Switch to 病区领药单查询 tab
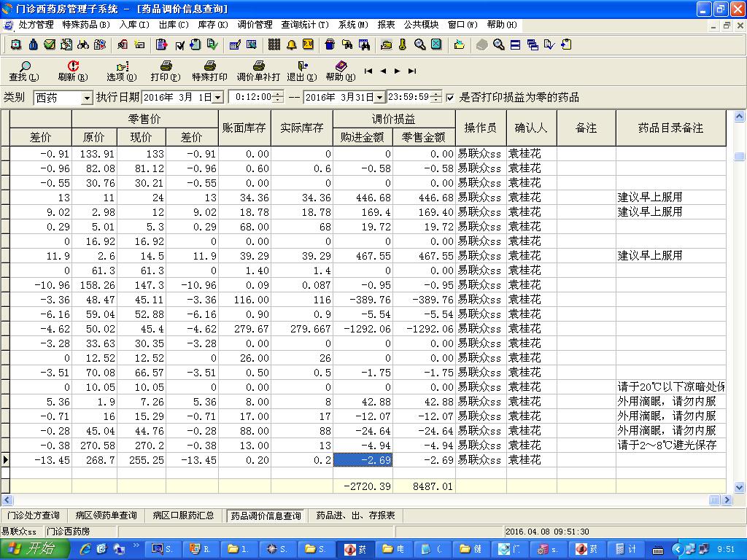 tap(106, 516)
